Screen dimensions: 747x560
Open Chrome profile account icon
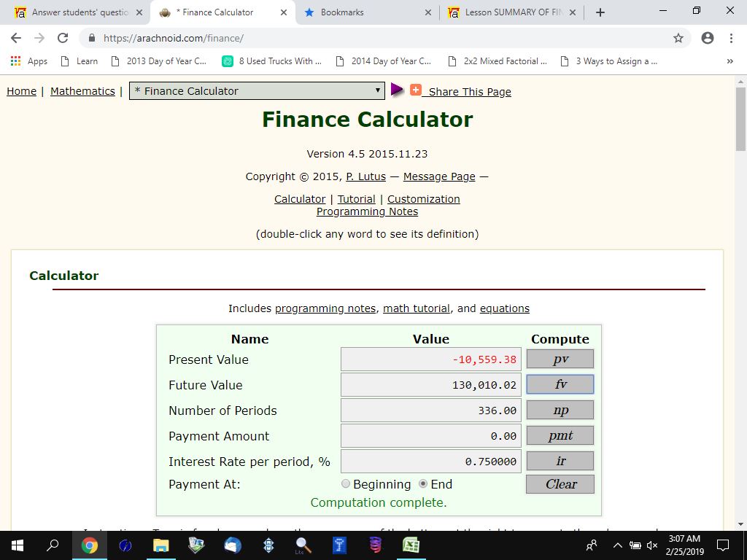708,38
